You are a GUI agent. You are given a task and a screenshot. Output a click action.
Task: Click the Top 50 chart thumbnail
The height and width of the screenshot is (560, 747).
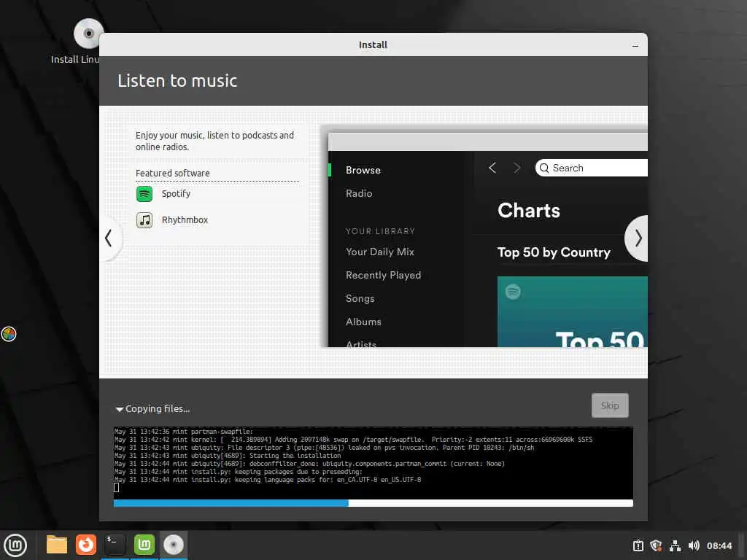pos(572,312)
